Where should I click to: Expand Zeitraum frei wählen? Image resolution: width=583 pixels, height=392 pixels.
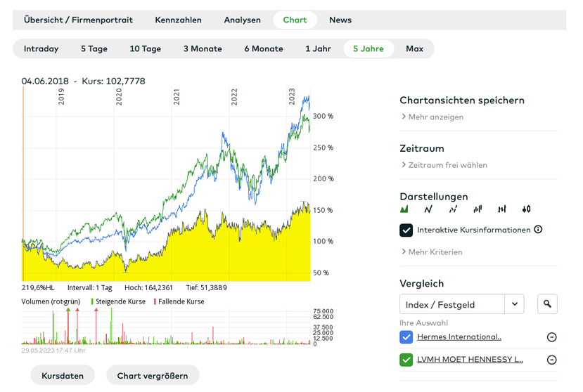click(444, 165)
